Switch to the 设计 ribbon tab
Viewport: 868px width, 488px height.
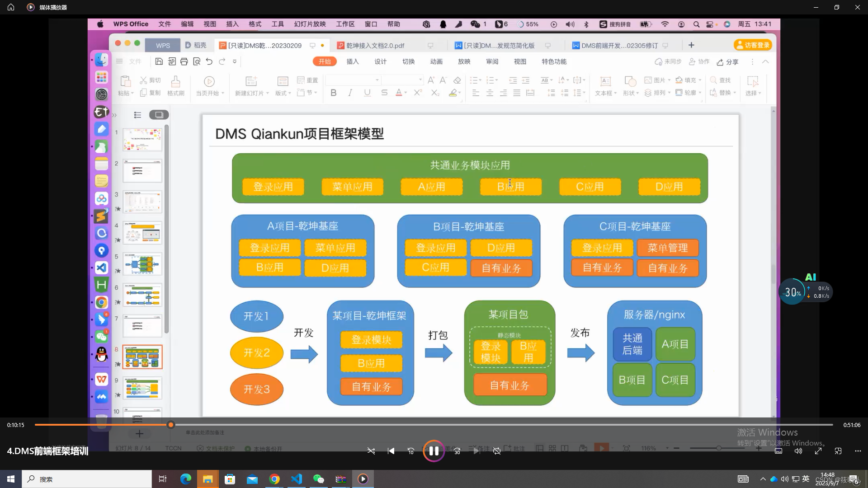click(381, 61)
